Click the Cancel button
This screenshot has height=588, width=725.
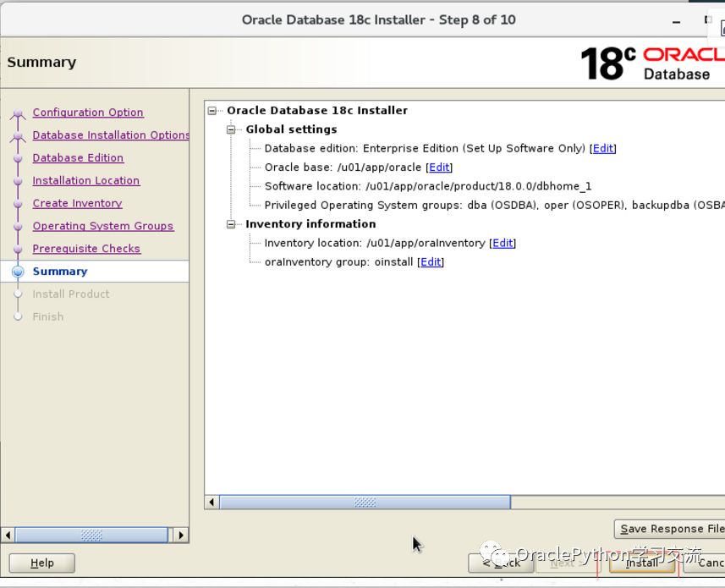click(x=704, y=563)
